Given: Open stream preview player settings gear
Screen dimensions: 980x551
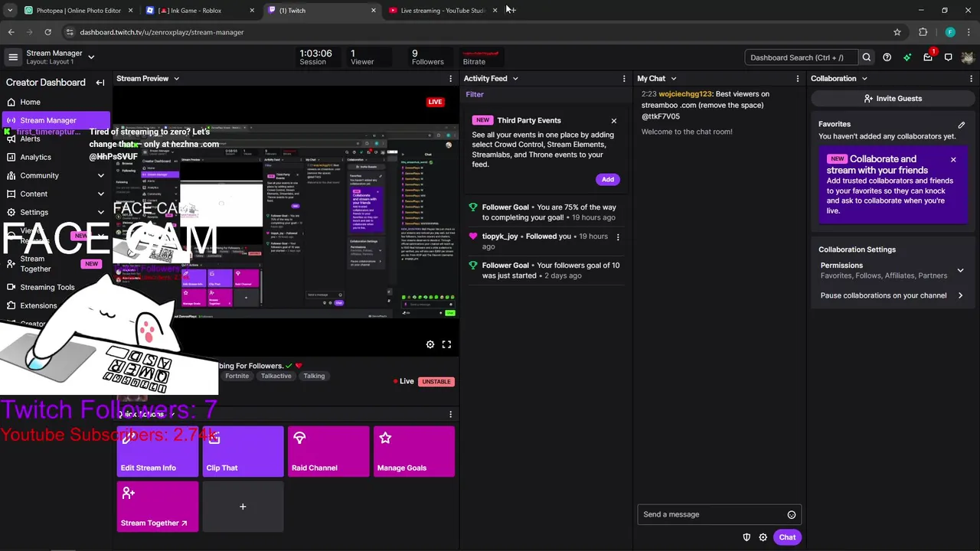Looking at the screenshot, I should [430, 344].
